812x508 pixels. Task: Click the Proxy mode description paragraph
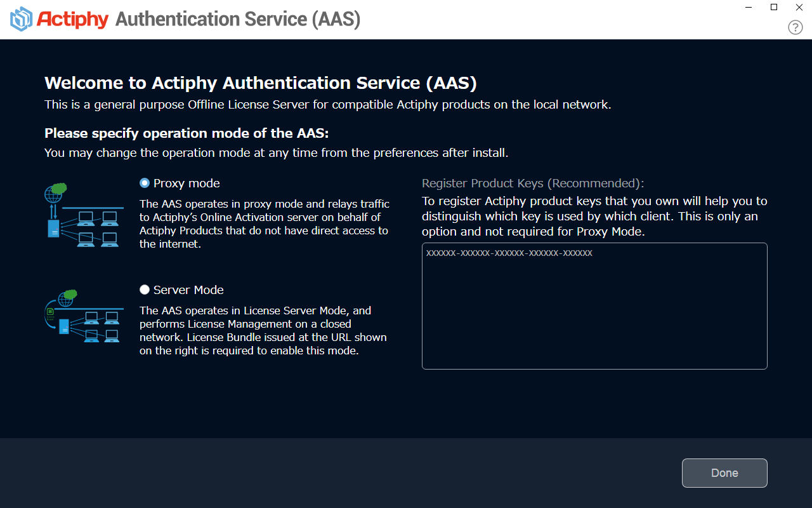(265, 224)
